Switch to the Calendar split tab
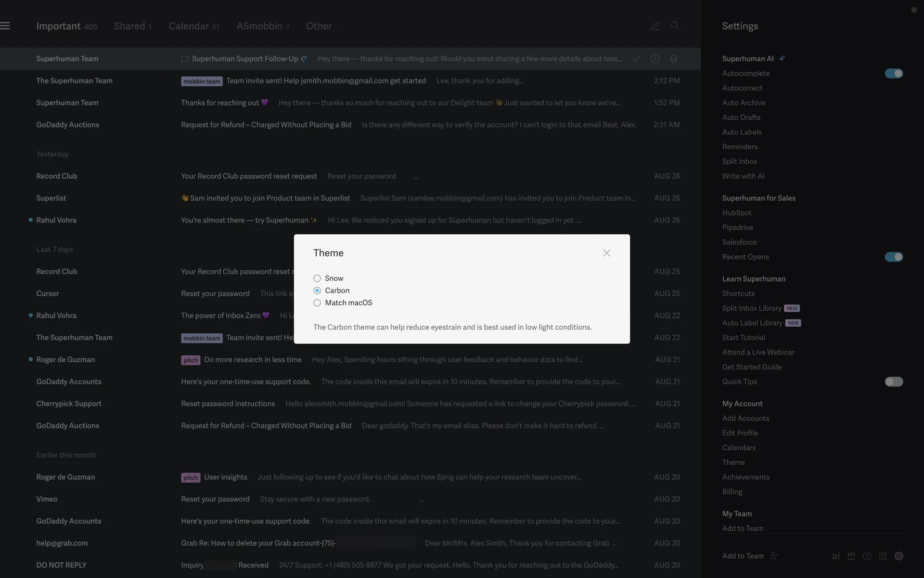Viewport: 924px width, 578px height. (x=193, y=26)
